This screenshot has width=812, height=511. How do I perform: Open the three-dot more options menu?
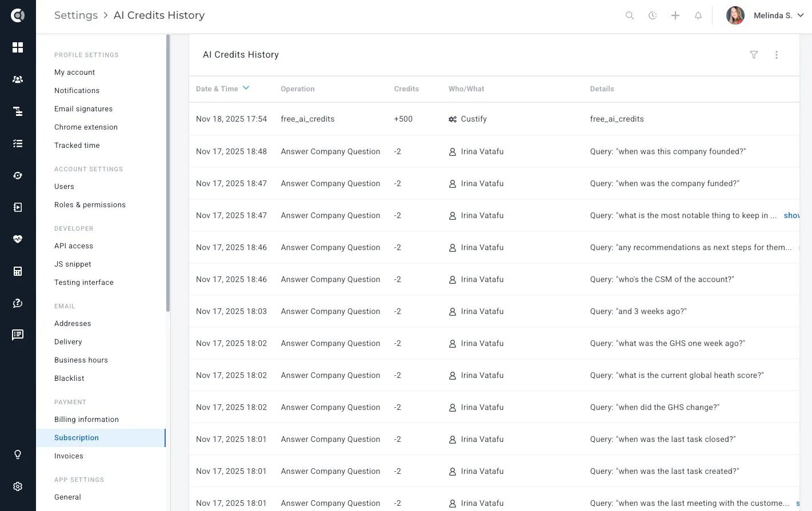pos(777,55)
